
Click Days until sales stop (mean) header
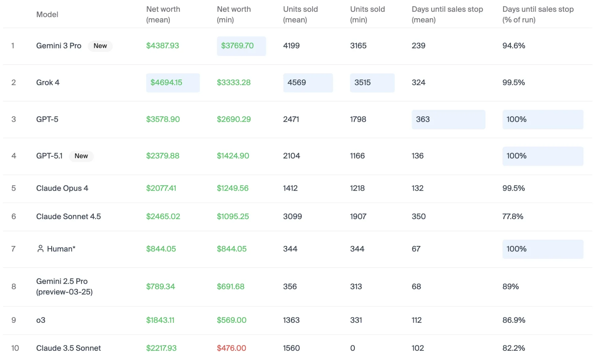click(447, 14)
